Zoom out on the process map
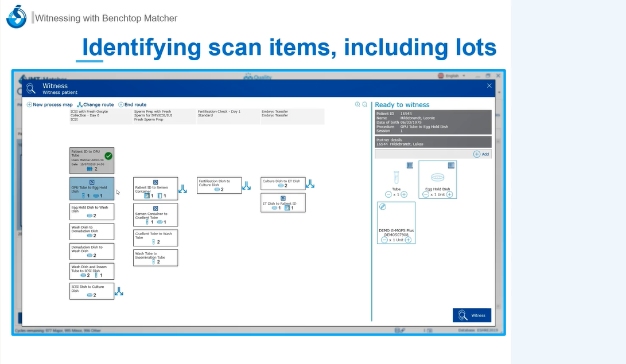The image size is (626, 364). point(364,104)
